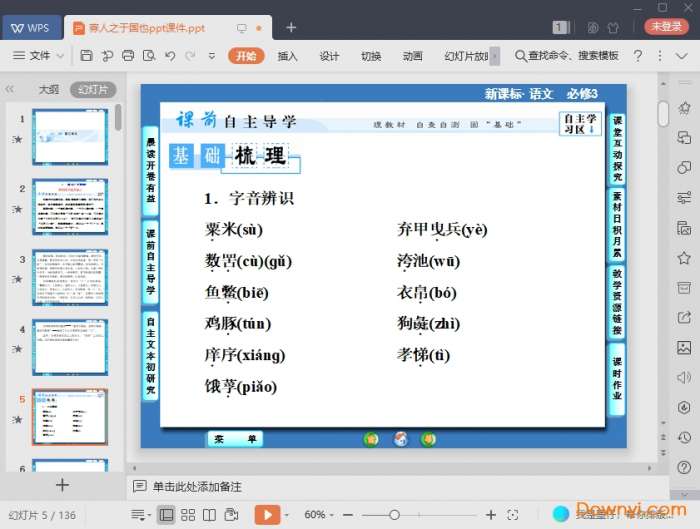The width and height of the screenshot is (700, 529).
Task: Zoom in with plus button
Action: click(491, 515)
